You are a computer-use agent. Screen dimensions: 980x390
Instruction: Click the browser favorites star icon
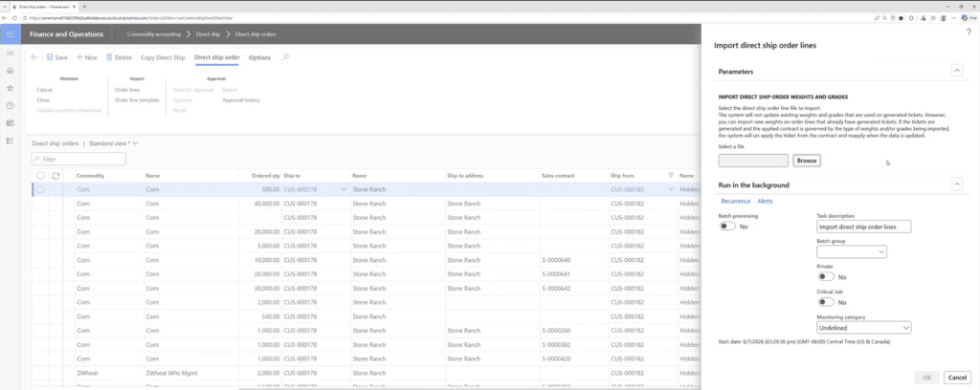901,18
